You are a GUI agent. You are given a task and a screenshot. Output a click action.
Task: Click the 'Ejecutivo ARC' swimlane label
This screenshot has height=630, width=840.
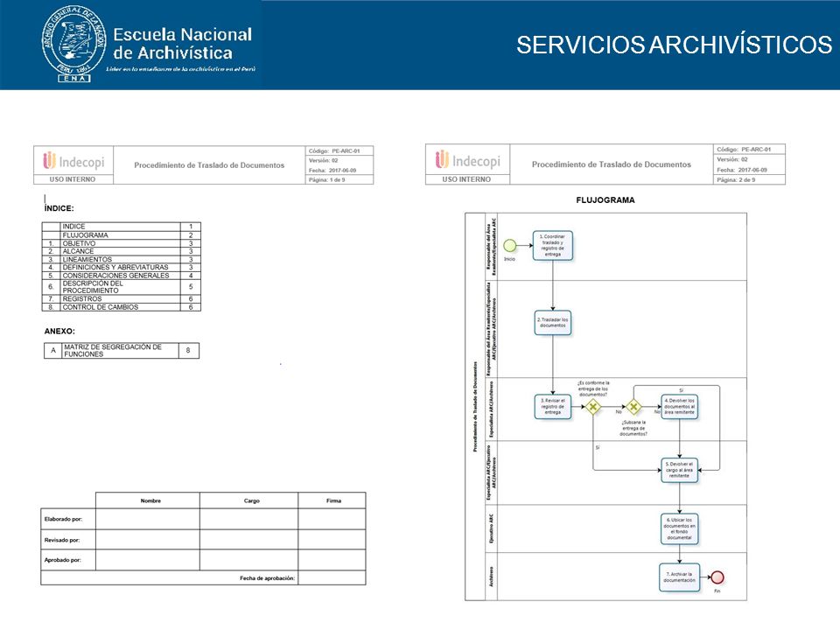[492, 528]
